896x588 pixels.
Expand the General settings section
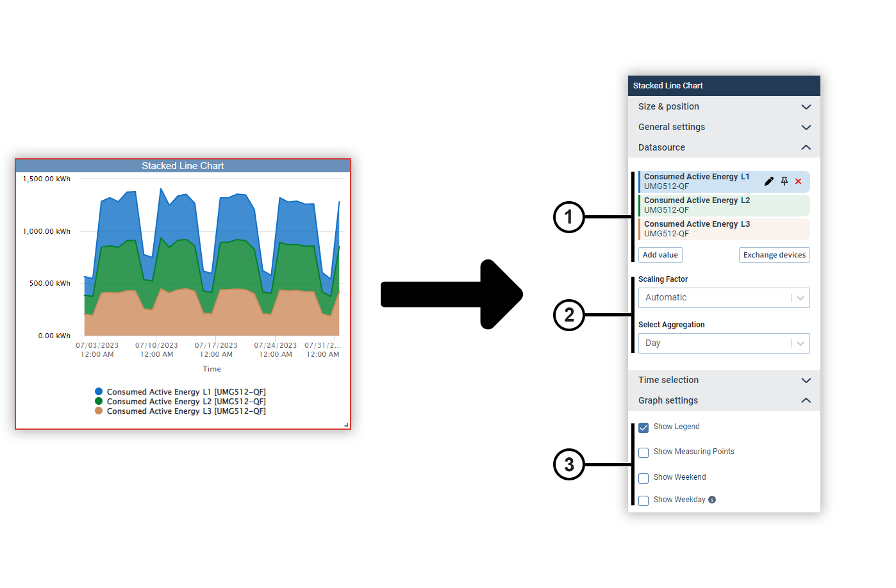coord(806,127)
